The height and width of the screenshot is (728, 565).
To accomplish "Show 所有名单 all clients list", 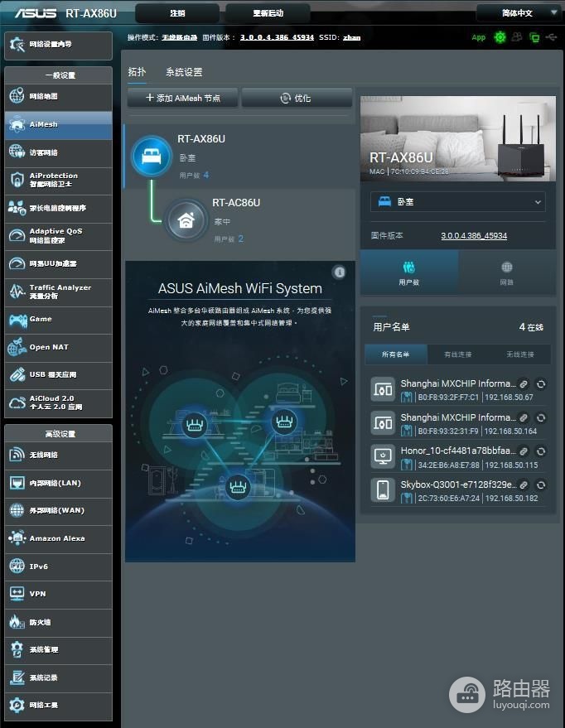I will point(395,354).
